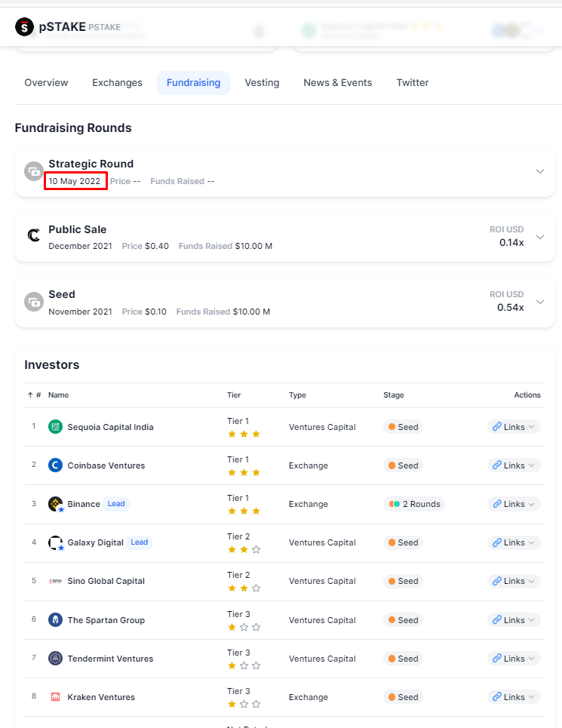Sort investors by Type column header

[x=297, y=395]
